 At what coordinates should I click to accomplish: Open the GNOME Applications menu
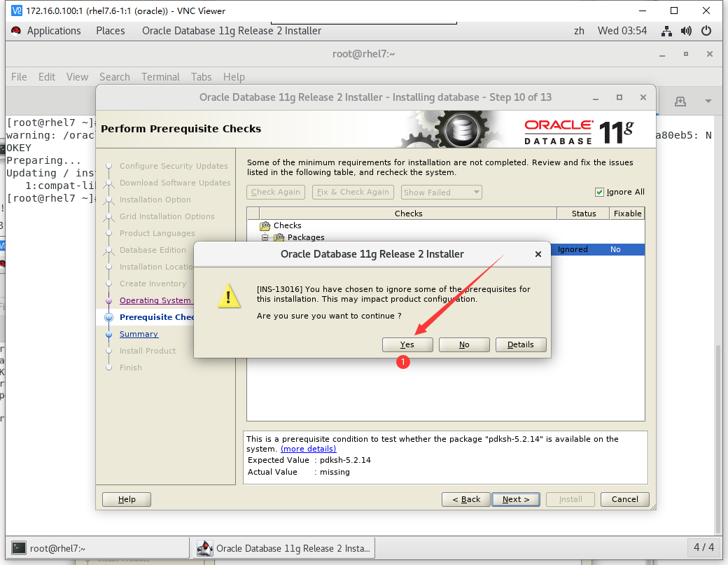click(54, 31)
